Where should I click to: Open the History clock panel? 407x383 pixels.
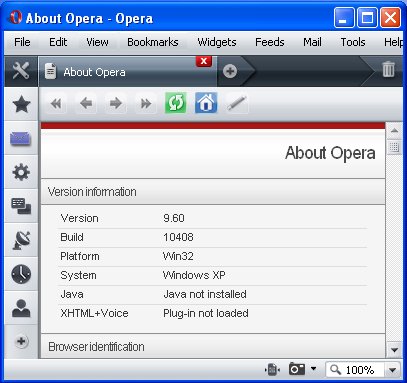[21, 274]
